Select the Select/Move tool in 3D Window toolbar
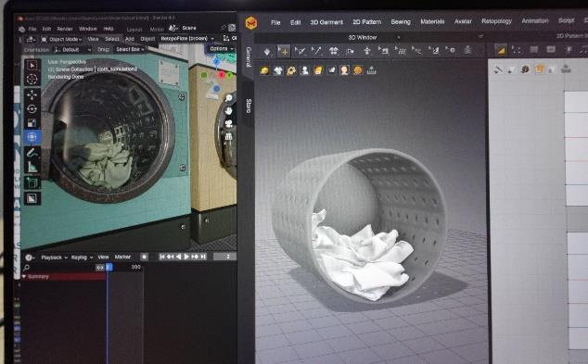 [284, 51]
